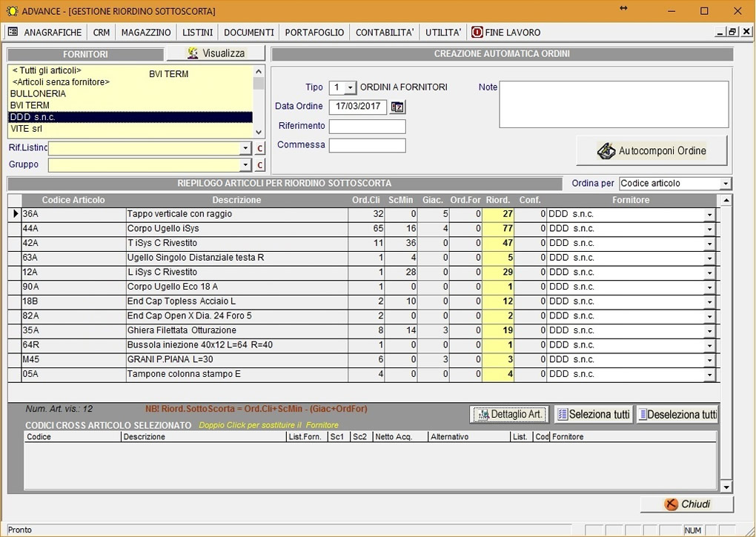Open the DOCUMENTI menu
Image resolution: width=756 pixels, height=537 pixels.
pyautogui.click(x=249, y=33)
